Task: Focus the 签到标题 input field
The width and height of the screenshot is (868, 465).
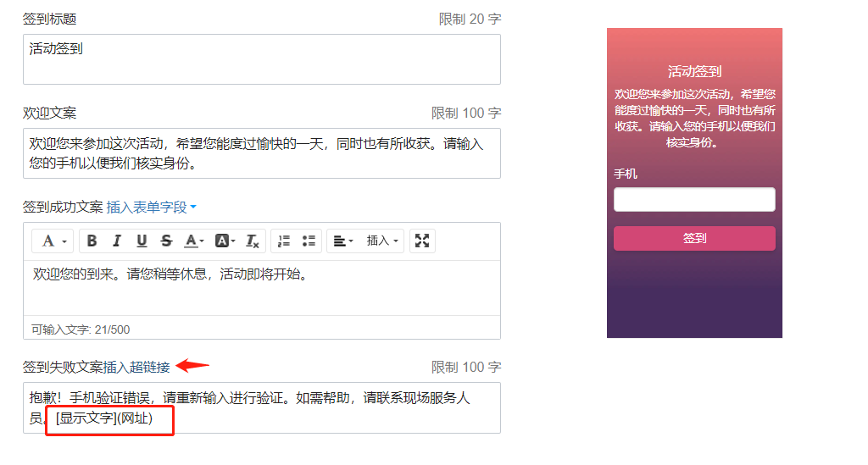Action: [x=262, y=59]
